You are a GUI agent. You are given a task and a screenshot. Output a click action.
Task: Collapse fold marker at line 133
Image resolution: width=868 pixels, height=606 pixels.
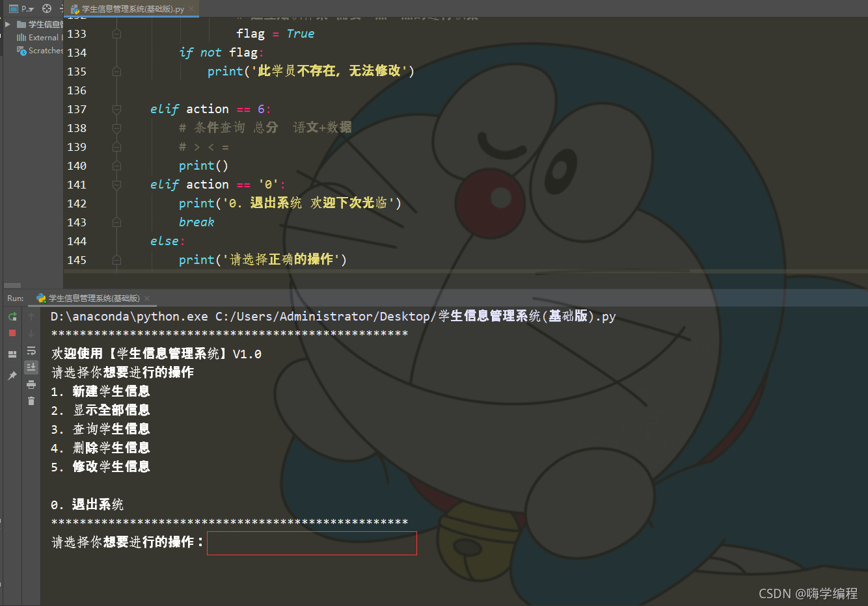pyautogui.click(x=116, y=34)
